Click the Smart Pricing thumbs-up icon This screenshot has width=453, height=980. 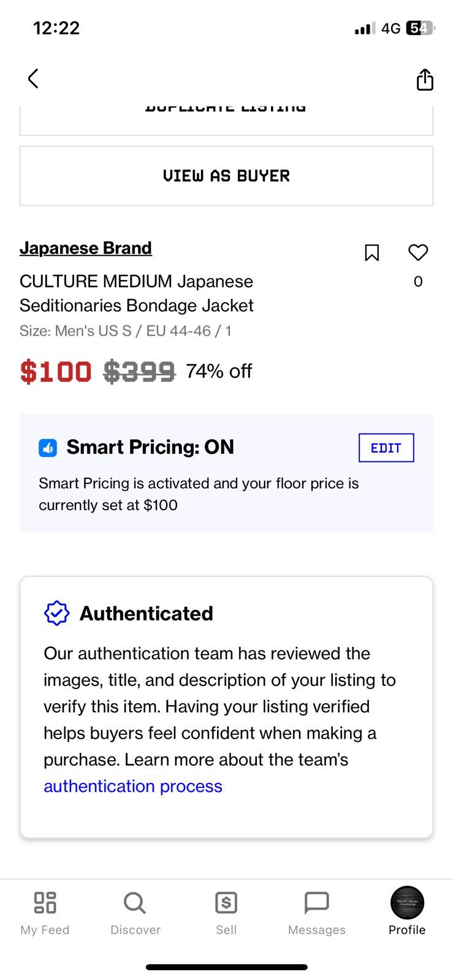(x=48, y=448)
